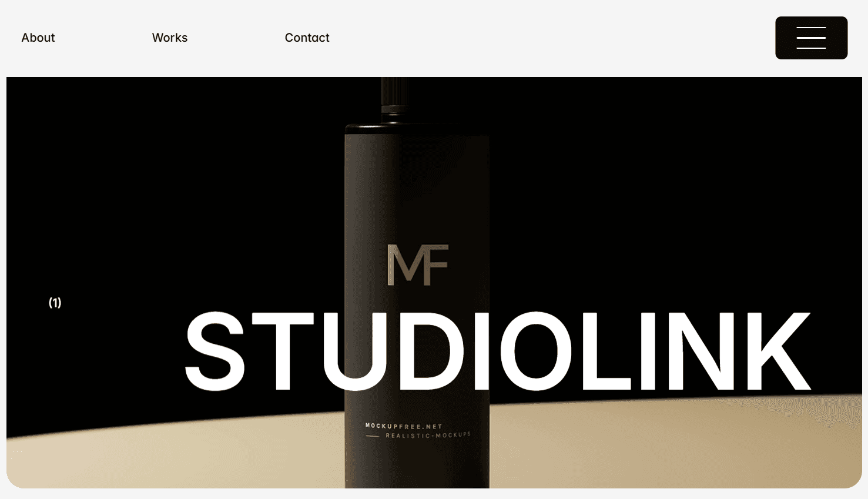Click the REALISTIC-MOCKUPS label text
Viewport: 868px width, 499px height.
428,435
